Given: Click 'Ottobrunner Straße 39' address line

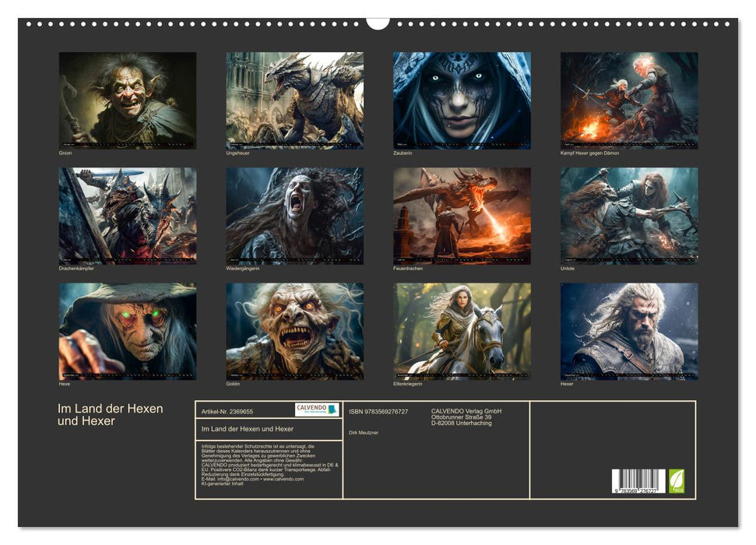Looking at the screenshot, I should click(x=462, y=417).
